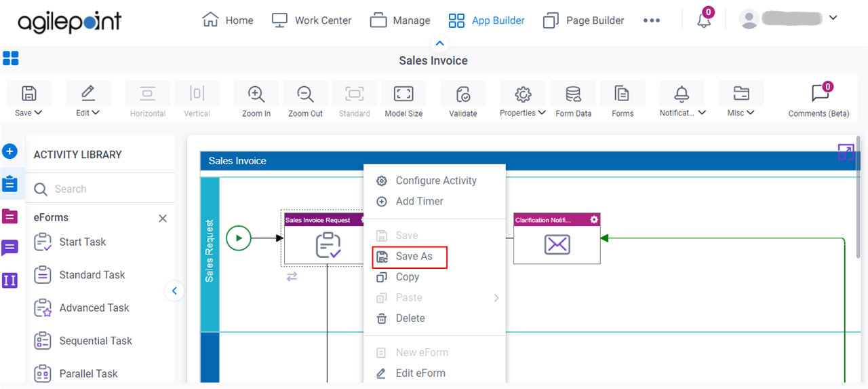Expand the Edit dropdown arrow
Image resolution: width=868 pixels, height=389 pixels.
pos(96,113)
